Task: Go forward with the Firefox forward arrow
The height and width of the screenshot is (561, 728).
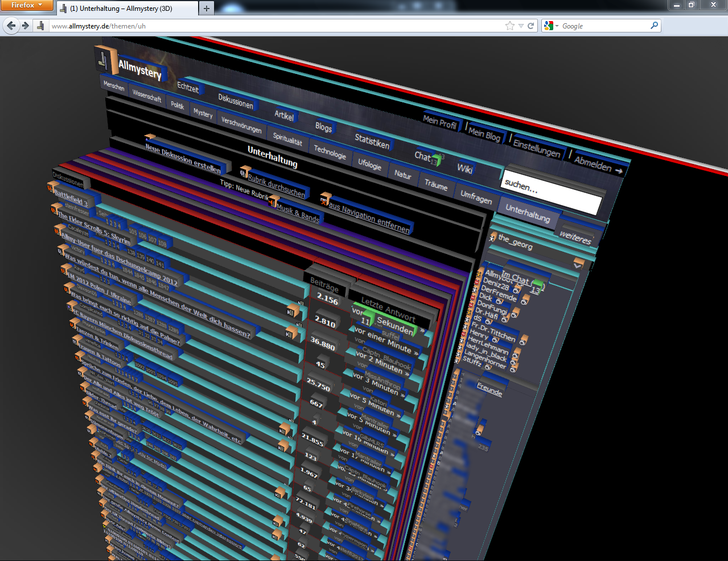Action: [x=26, y=26]
